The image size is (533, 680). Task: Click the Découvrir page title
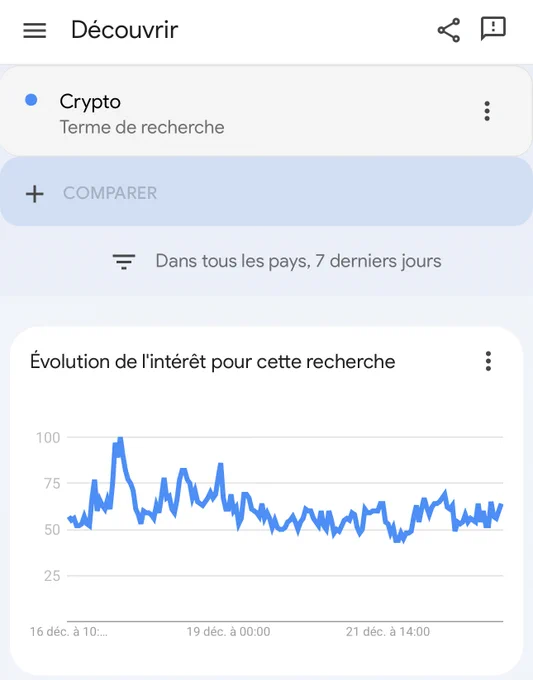click(x=124, y=30)
